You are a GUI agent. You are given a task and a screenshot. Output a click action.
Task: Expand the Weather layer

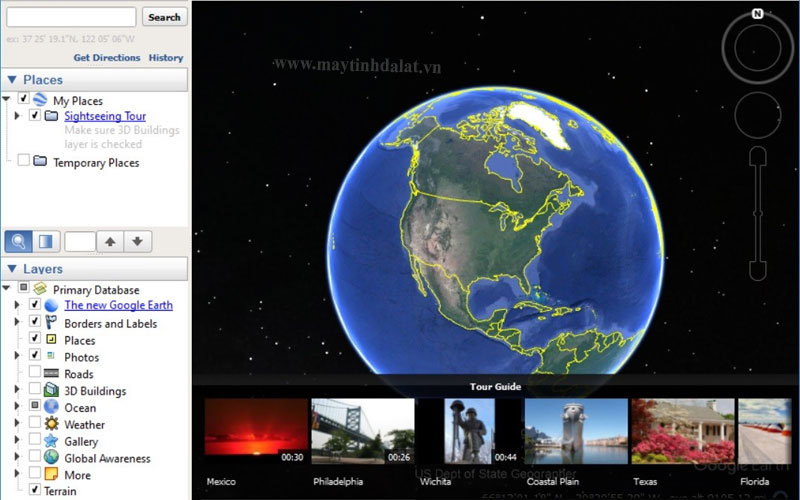[17, 422]
